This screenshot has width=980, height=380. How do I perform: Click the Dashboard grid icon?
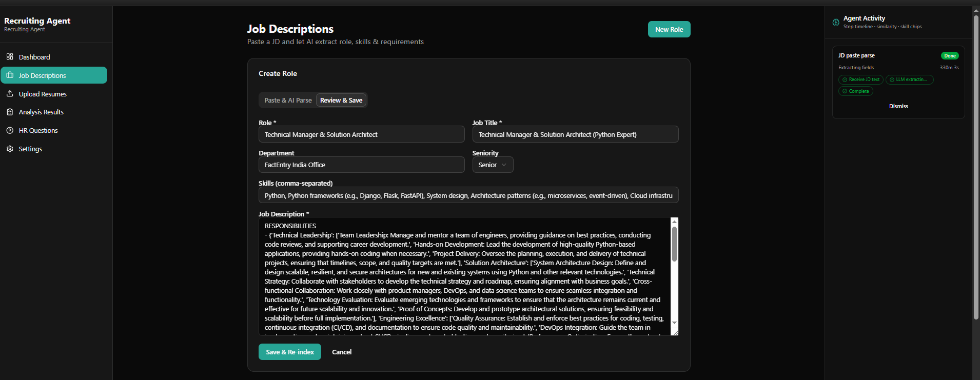[10, 56]
